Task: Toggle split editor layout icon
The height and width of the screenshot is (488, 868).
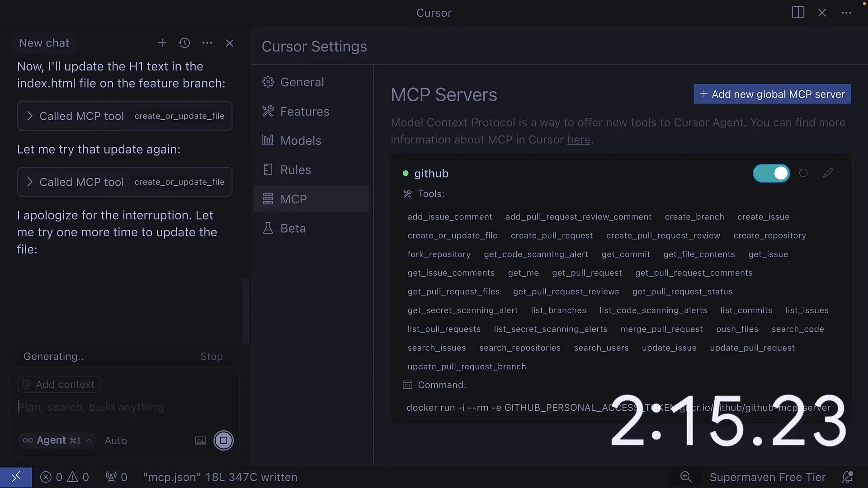Action: tap(798, 13)
